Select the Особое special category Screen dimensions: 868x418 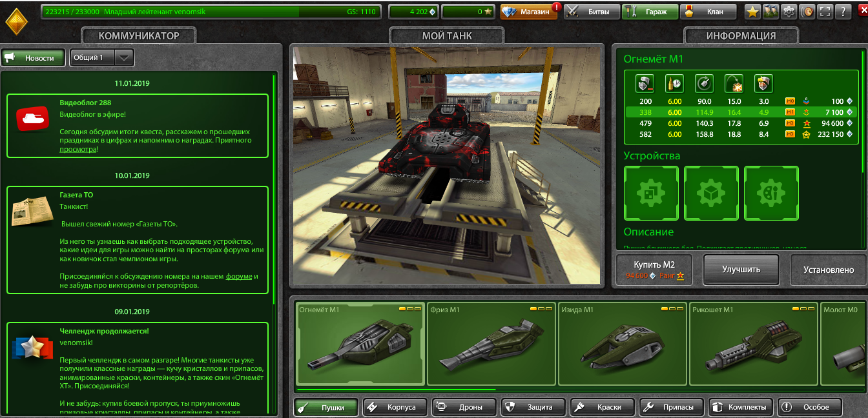(x=811, y=407)
